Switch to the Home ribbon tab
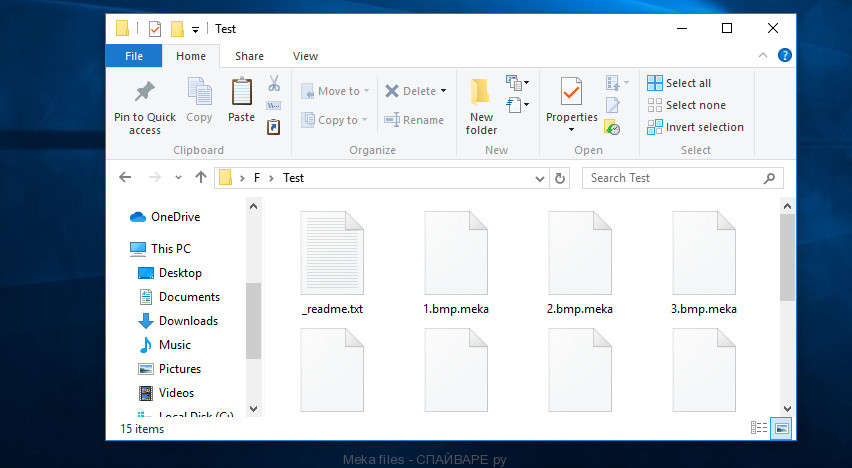 pos(191,56)
